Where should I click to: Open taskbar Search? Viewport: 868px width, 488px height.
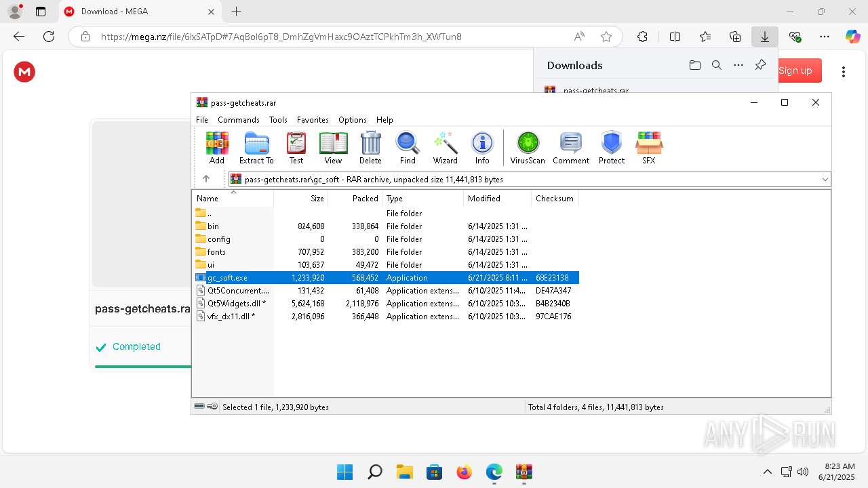(374, 472)
